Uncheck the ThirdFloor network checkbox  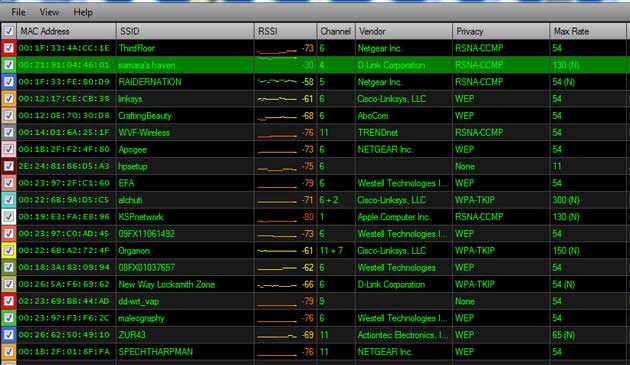pos(8,48)
